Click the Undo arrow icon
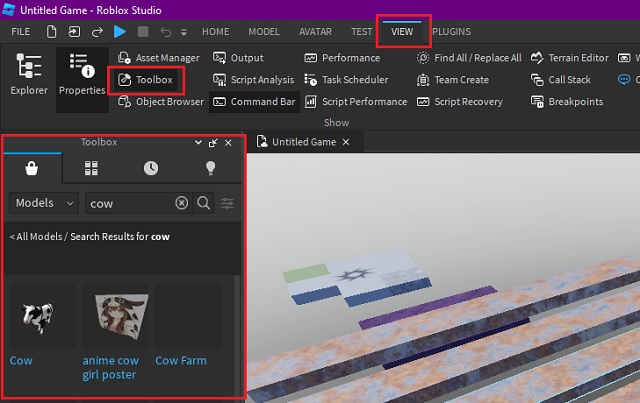The height and width of the screenshot is (403, 640). tap(166, 32)
